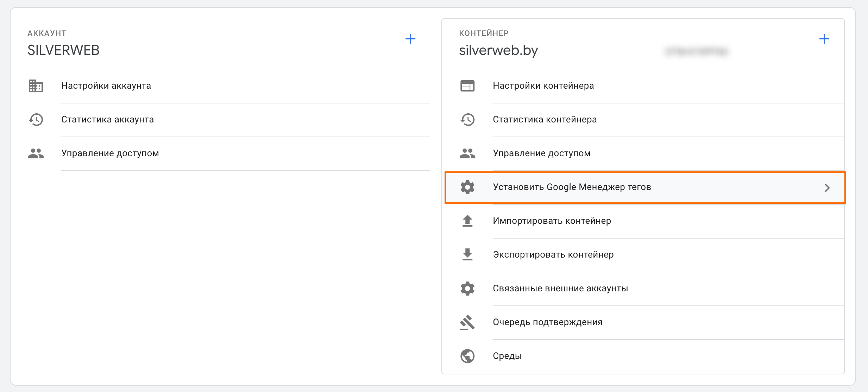Click the download arrow icon for container export

click(x=467, y=255)
